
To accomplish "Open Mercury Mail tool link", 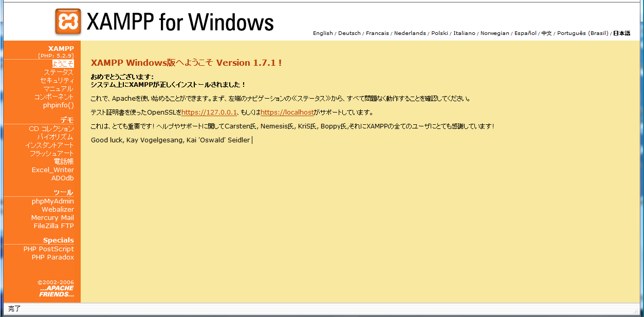I will pyautogui.click(x=52, y=218).
